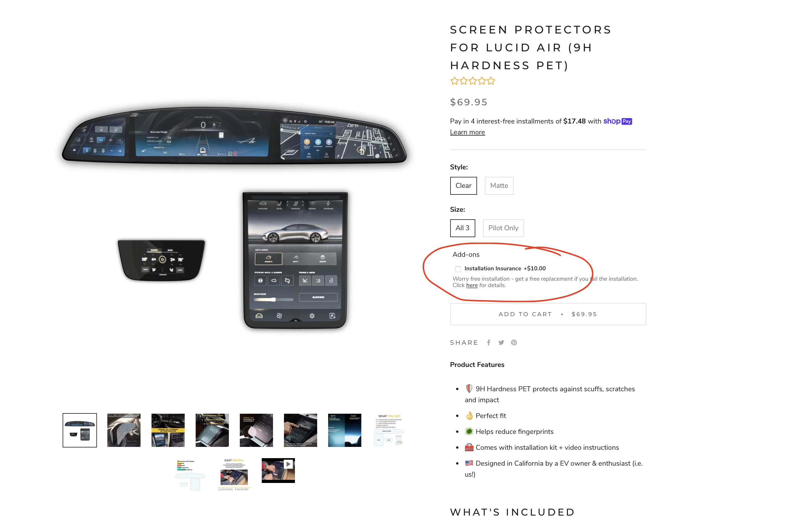Viewport: 804px width, 532px height.
Task: Select the All 3 size option
Action: (x=462, y=228)
